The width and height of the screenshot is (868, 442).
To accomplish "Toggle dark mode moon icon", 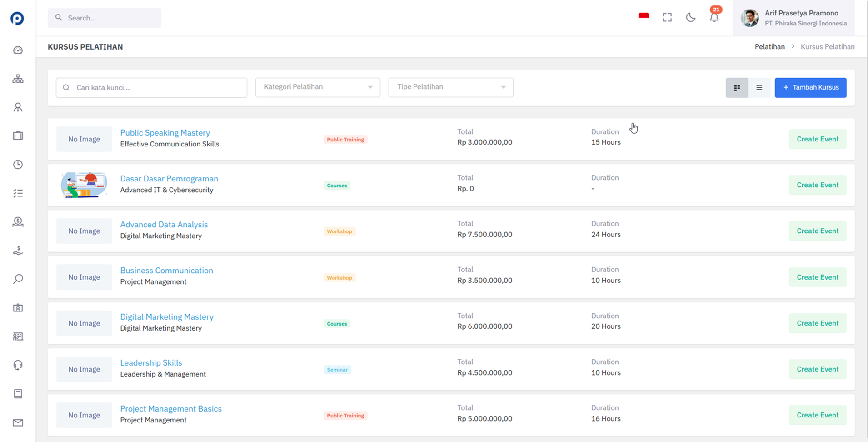I will point(691,18).
